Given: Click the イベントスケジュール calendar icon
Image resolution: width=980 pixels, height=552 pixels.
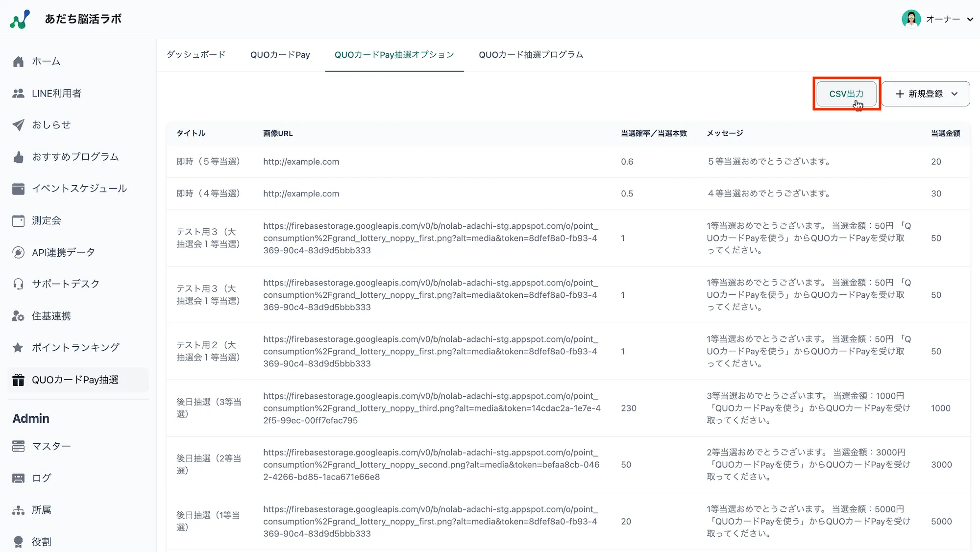Looking at the screenshot, I should coord(18,189).
